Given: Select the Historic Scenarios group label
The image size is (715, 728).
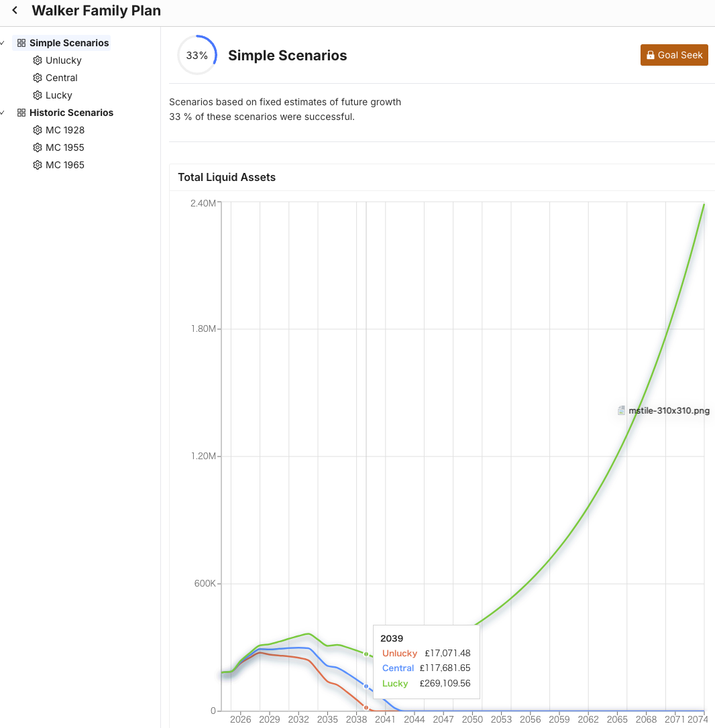Looking at the screenshot, I should [x=71, y=113].
